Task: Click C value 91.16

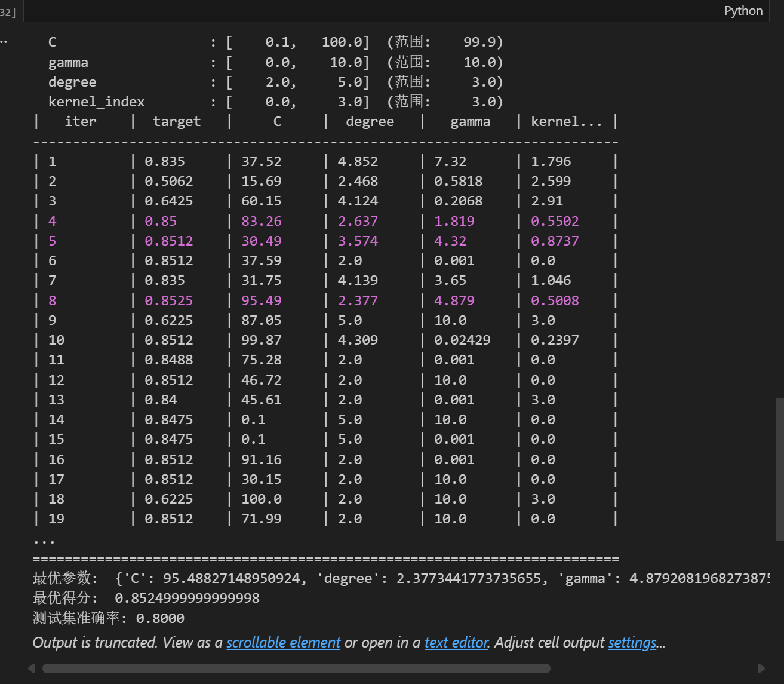Action: coord(262,460)
